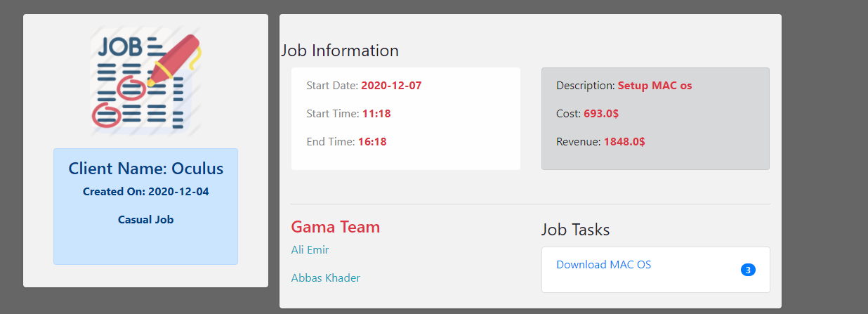Select the Casual Job label

(x=145, y=219)
